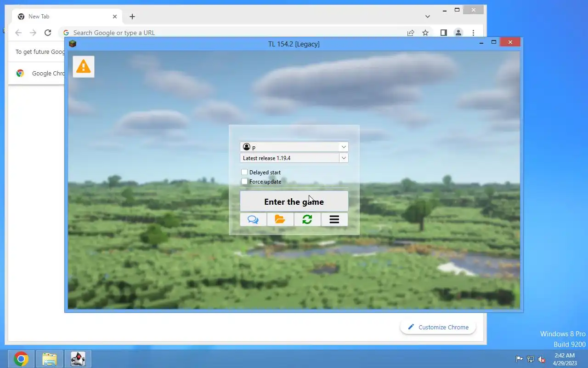The width and height of the screenshot is (588, 368).
Task: Select the New Tab tab in Chrome
Action: pos(67,17)
